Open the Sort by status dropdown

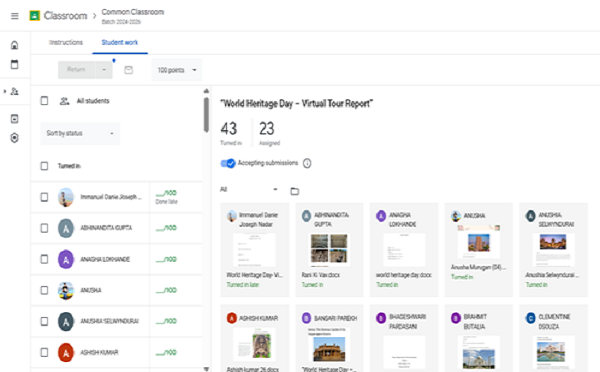[x=80, y=133]
